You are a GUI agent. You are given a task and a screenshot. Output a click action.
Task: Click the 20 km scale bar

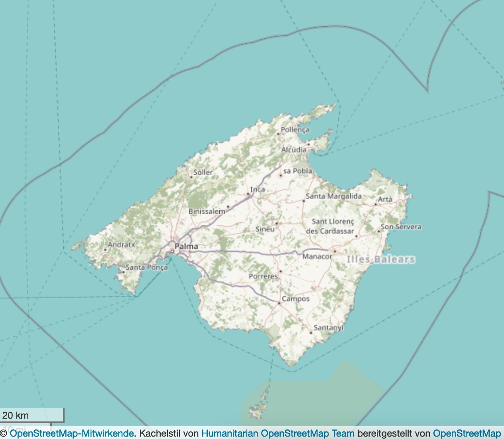pos(32,415)
